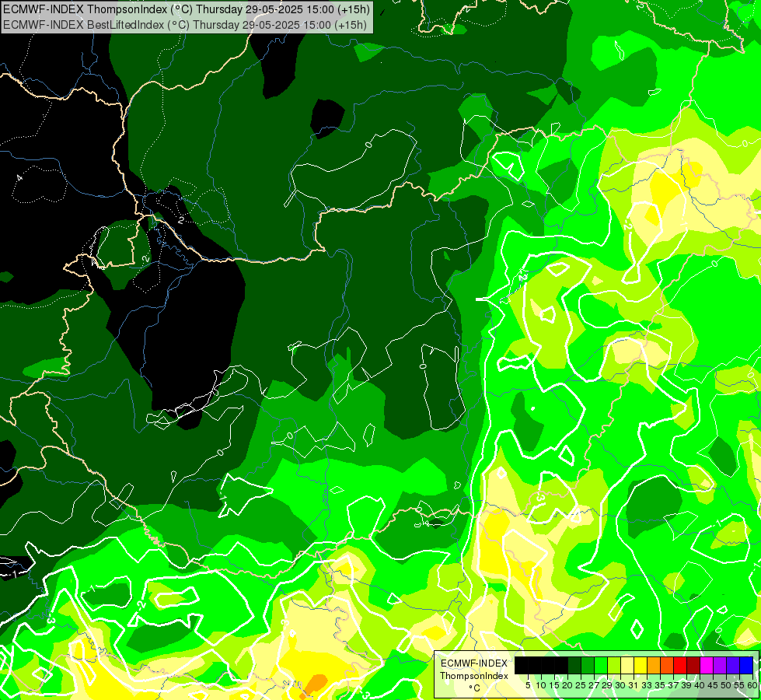Click the dotted contour label 4 on map
This screenshot has height=700, width=761.
[19, 178]
